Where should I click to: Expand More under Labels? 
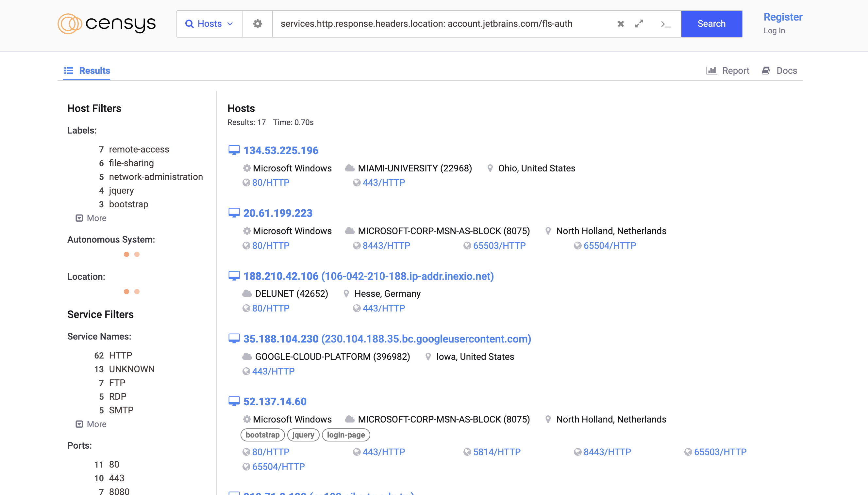point(91,218)
